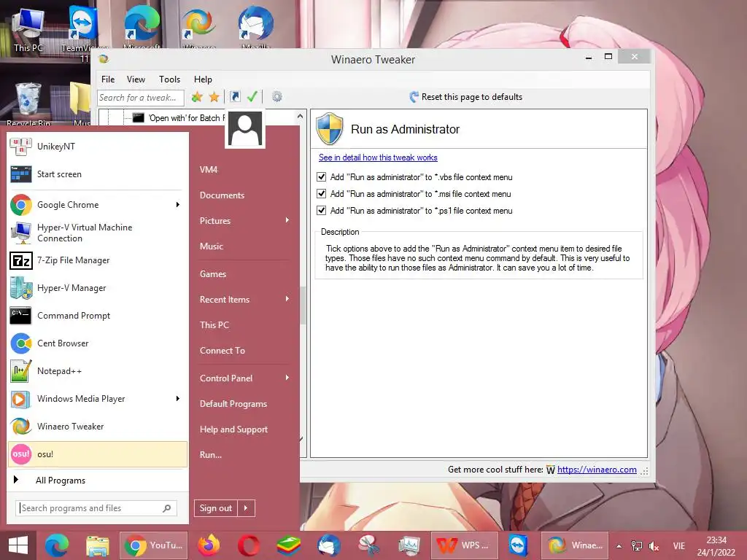Screen dimensions: 747x560
Task: Launch Google Chrome from the Start menu
Action: (x=98, y=205)
